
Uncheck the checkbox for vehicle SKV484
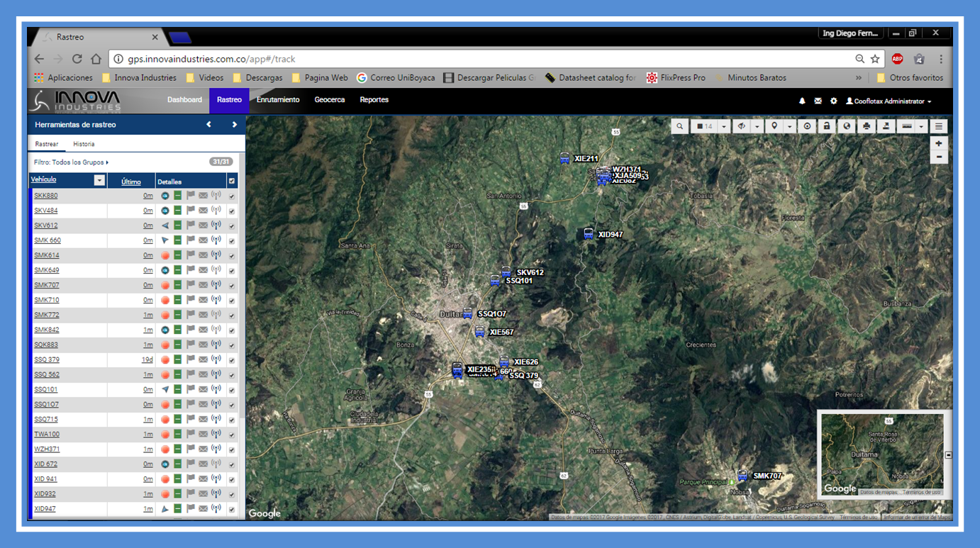coord(232,211)
